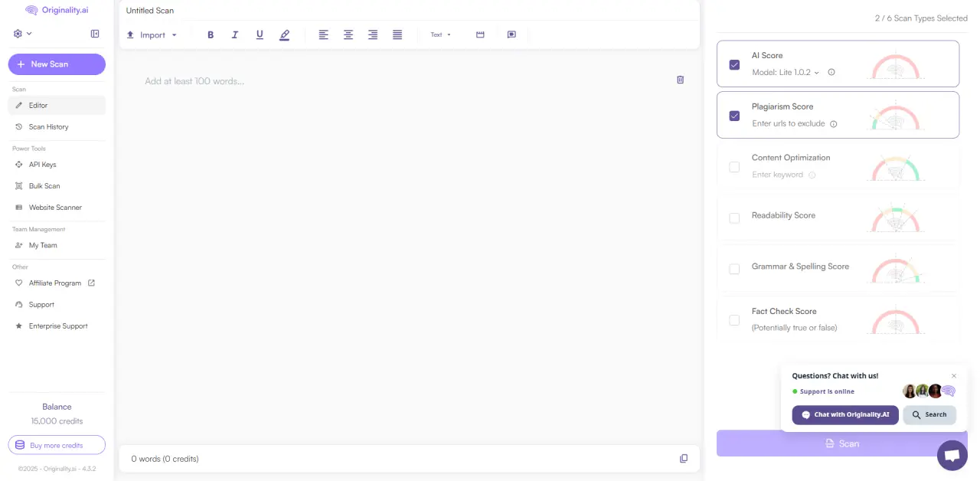980x481 pixels.
Task: Click the Originality.ai logo
Action: [57, 11]
